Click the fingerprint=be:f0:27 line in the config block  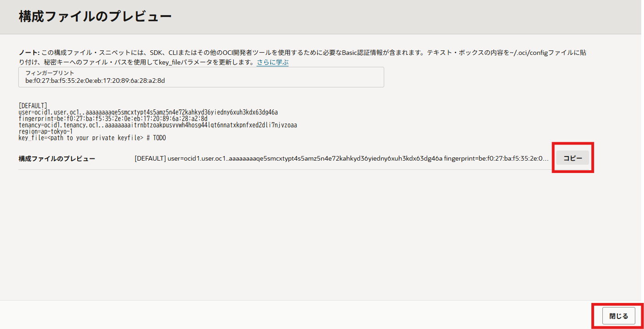113,119
